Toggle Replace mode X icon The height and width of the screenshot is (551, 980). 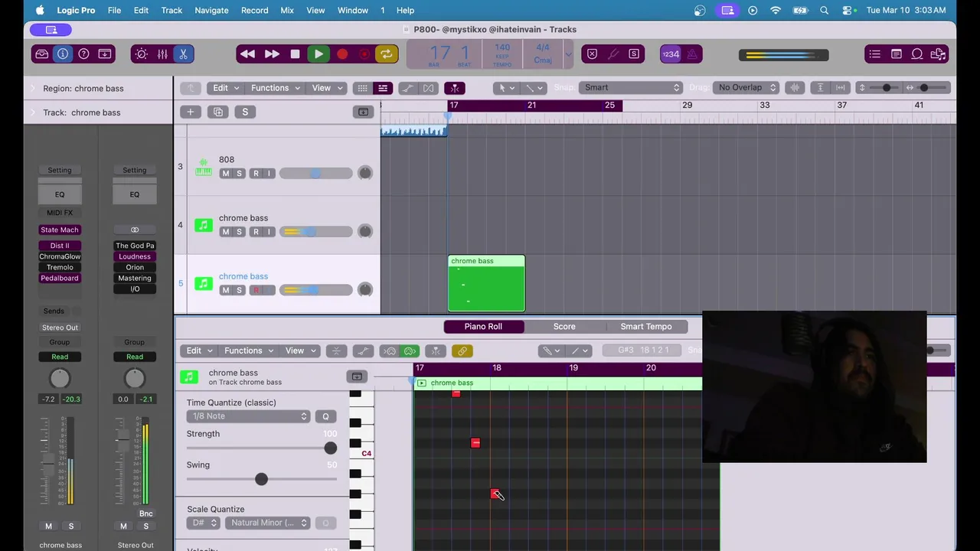(x=592, y=54)
